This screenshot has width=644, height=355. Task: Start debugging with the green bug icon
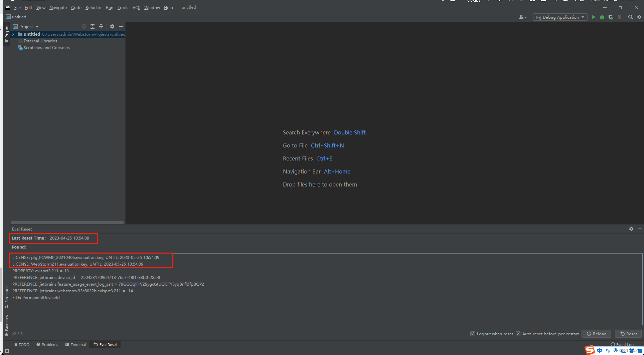point(602,17)
